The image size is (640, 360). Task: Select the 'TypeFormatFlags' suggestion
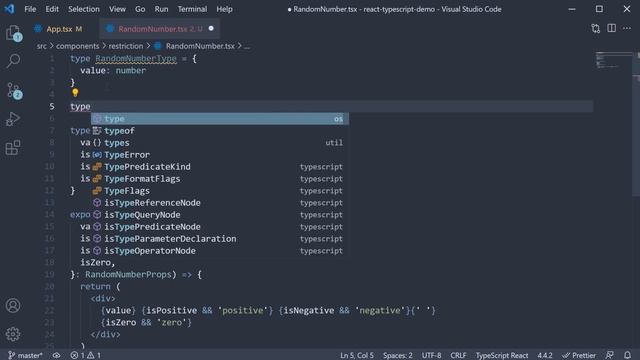220,179
